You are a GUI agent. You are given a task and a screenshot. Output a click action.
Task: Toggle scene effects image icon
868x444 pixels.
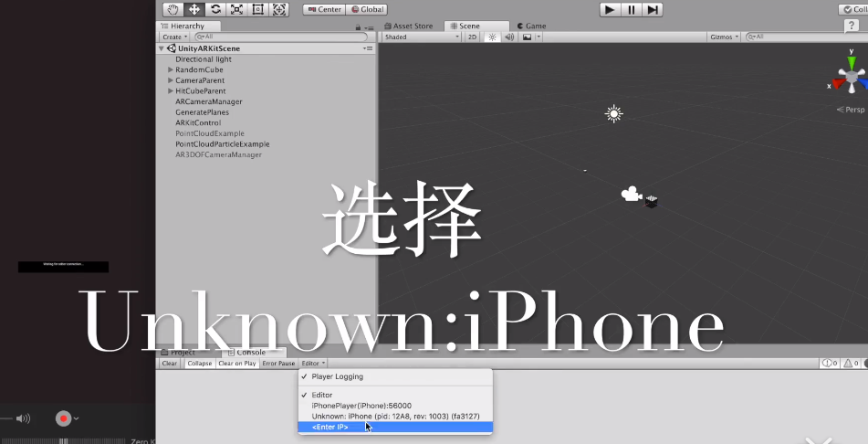(x=527, y=37)
